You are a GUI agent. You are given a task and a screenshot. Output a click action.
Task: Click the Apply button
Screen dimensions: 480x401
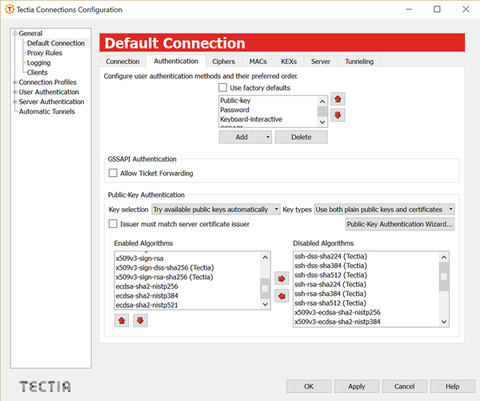(357, 386)
